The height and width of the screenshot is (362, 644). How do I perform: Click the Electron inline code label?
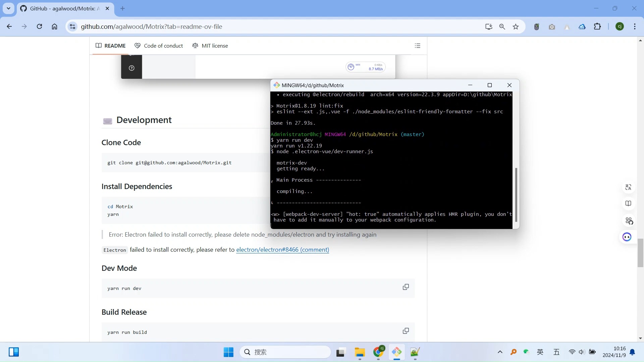[x=115, y=250]
